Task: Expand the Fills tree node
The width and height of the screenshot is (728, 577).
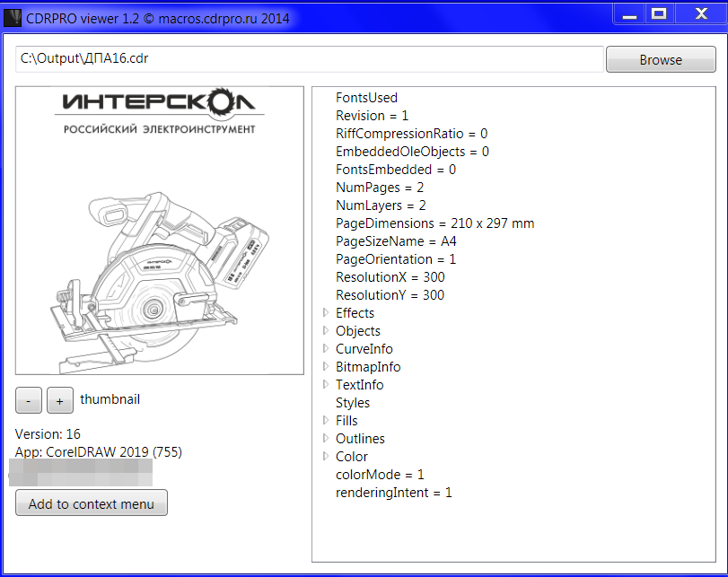Action: (x=326, y=420)
